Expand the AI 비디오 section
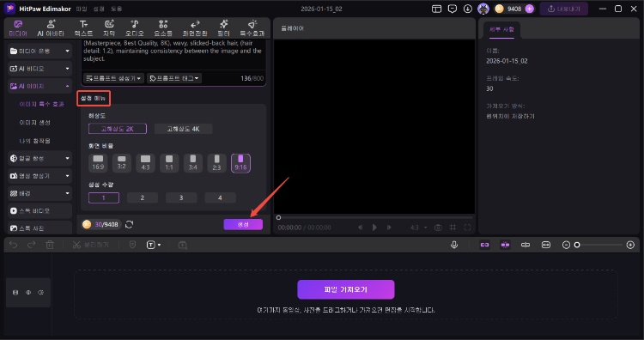This screenshot has width=644, height=340. pos(39,69)
